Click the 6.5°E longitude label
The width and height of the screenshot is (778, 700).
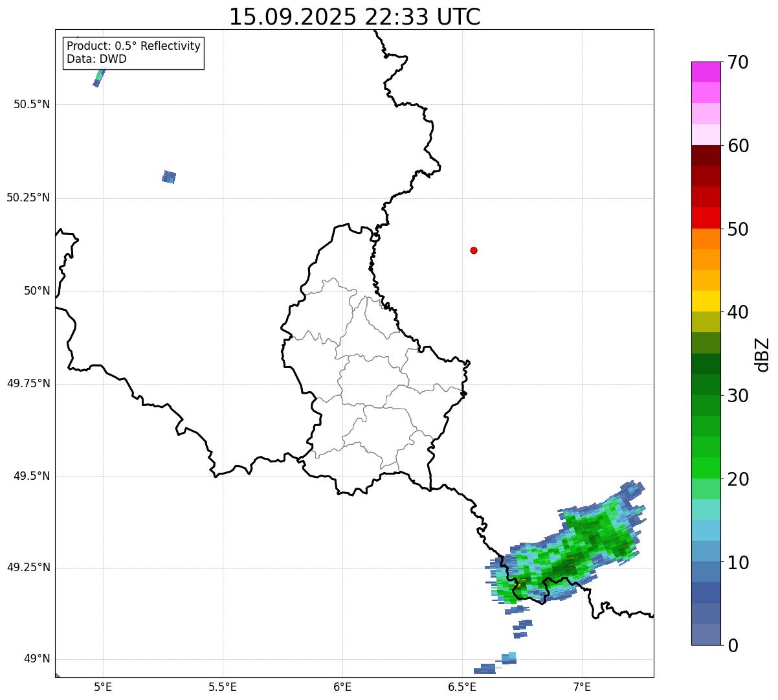coord(462,686)
